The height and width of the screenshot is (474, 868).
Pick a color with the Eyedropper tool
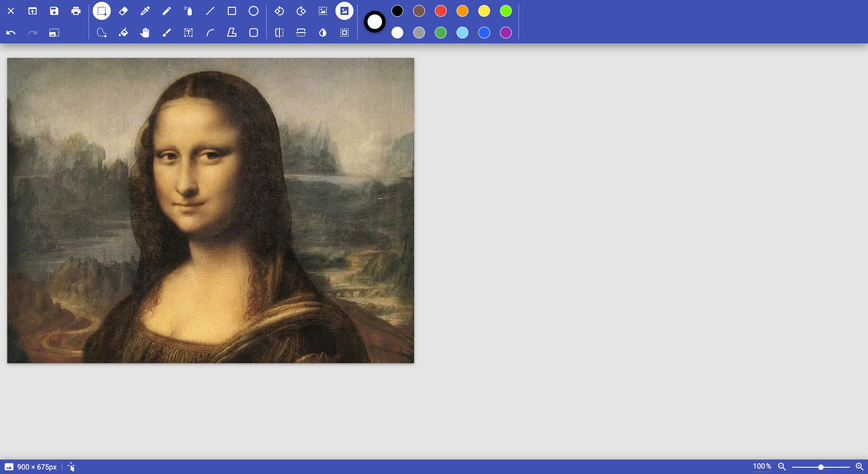click(x=145, y=11)
